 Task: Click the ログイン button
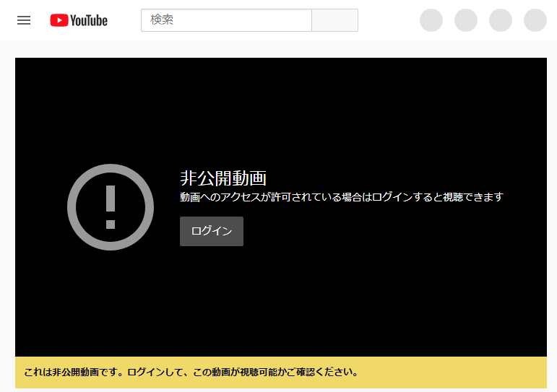tap(212, 231)
